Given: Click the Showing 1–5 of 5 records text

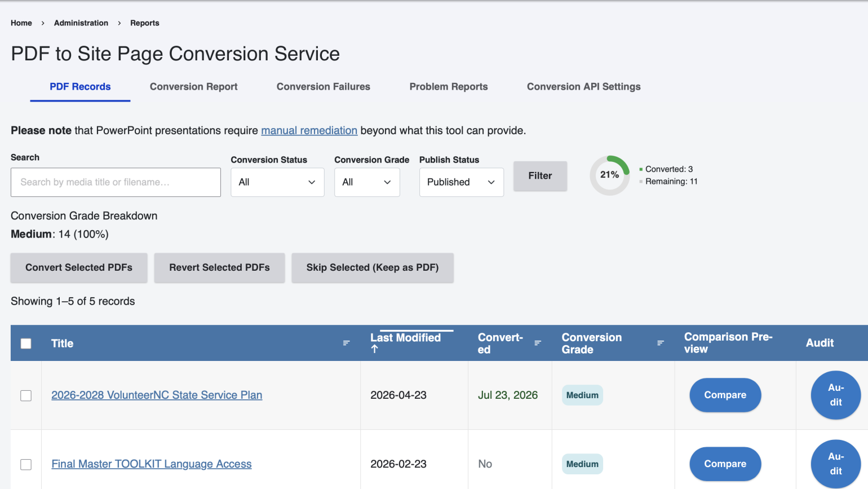Looking at the screenshot, I should 73,301.
